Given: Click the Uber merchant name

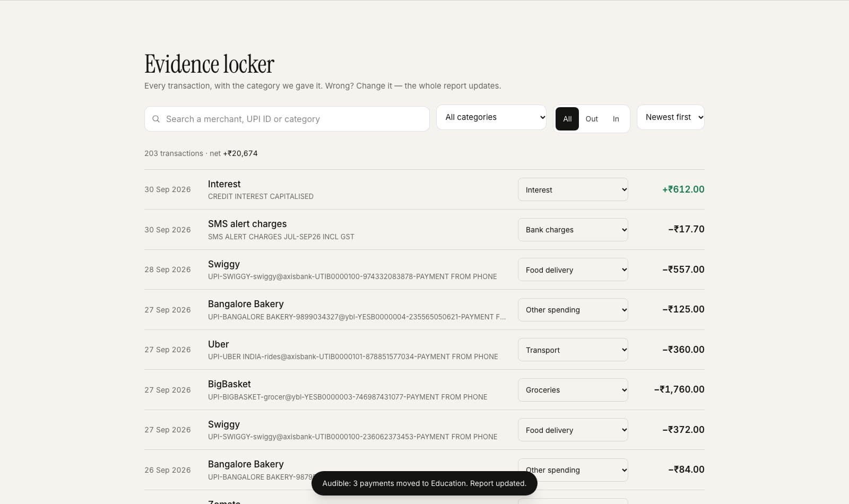Looking at the screenshot, I should (218, 344).
